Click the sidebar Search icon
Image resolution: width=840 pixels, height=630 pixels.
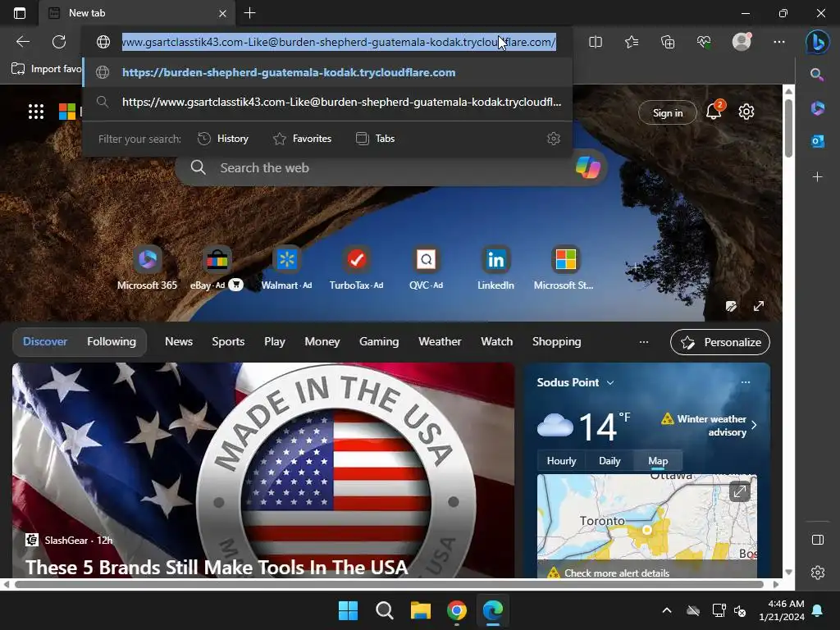coord(817,75)
